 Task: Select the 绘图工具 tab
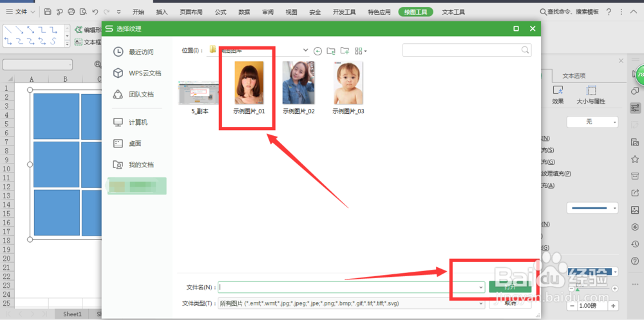click(415, 12)
